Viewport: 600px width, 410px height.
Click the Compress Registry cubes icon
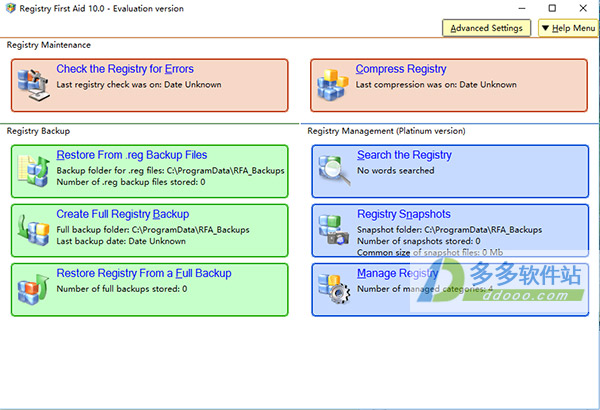click(x=333, y=85)
